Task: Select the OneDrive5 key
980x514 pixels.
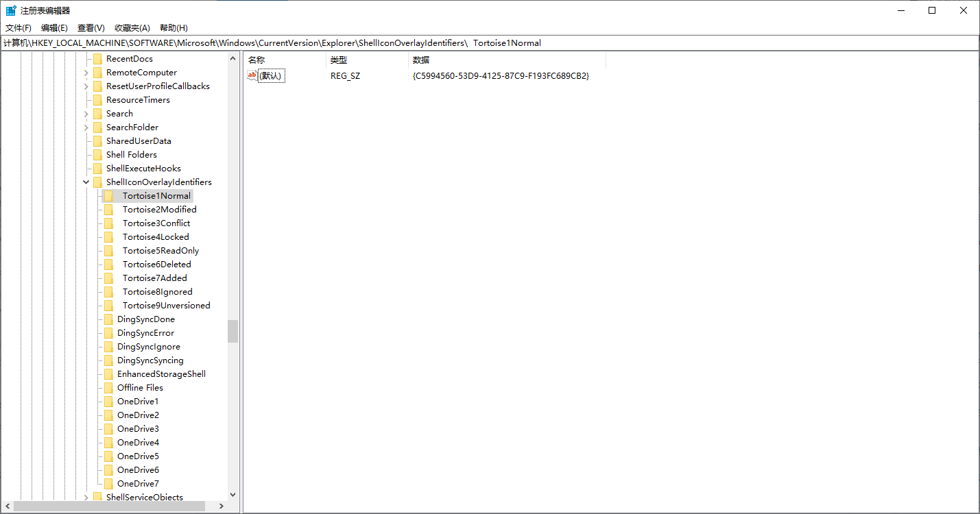Action: pyautogui.click(x=138, y=456)
